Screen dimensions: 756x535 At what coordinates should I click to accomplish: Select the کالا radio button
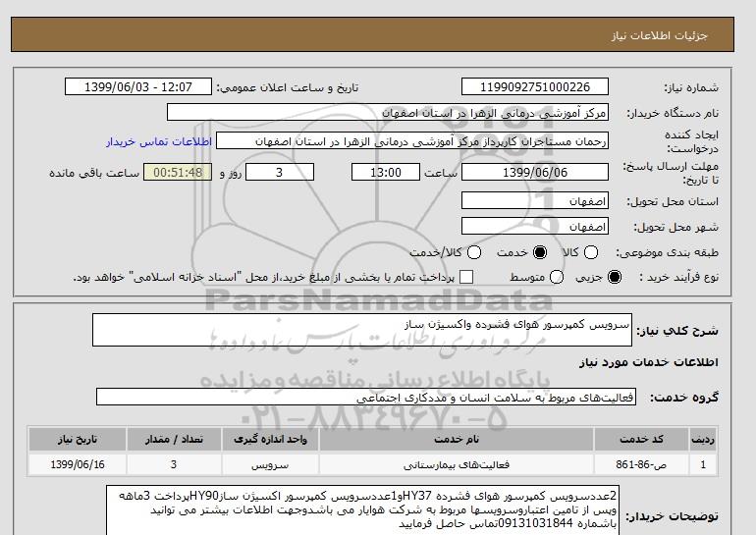591,252
